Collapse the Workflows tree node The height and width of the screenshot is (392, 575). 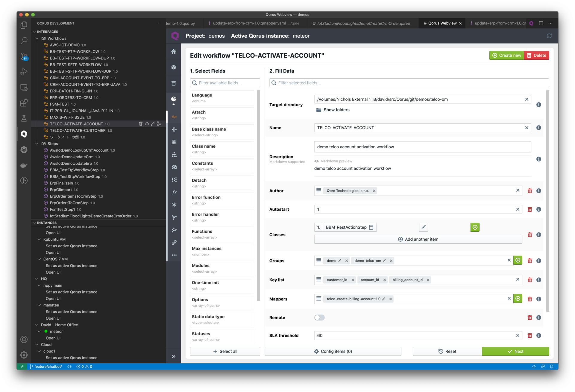(x=37, y=38)
